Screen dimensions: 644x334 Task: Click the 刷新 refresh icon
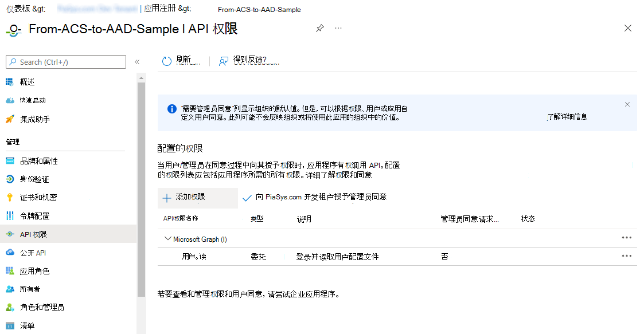(x=167, y=60)
